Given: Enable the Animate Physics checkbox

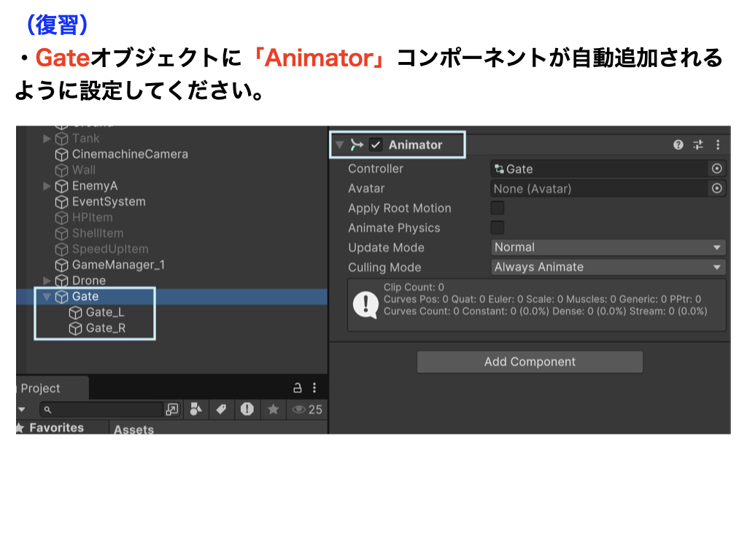Looking at the screenshot, I should pyautogui.click(x=498, y=227).
